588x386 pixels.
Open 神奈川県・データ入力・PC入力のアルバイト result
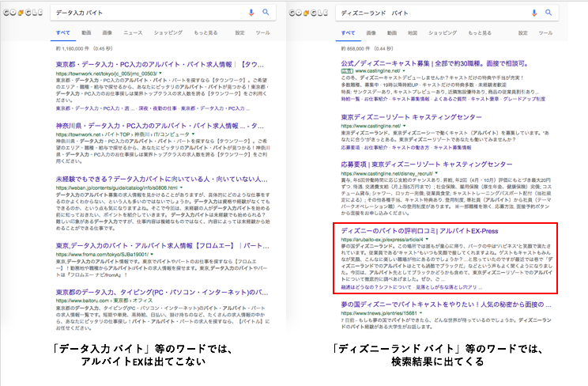pyautogui.click(x=160, y=126)
